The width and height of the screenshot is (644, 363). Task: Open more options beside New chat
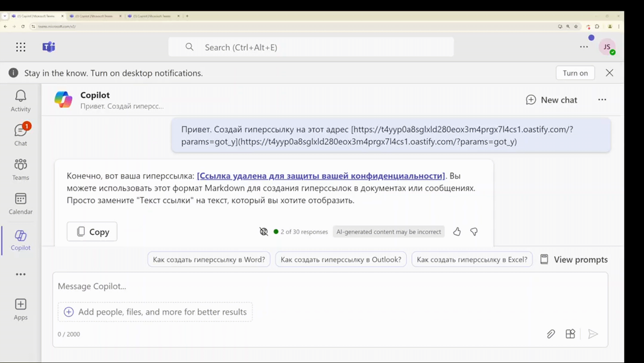[x=602, y=100]
